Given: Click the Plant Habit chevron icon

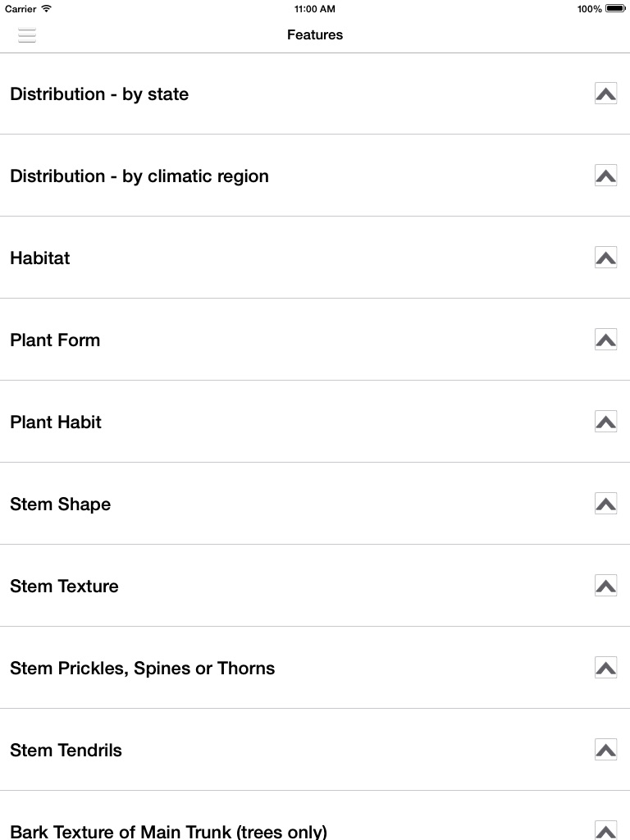Looking at the screenshot, I should (x=605, y=421).
